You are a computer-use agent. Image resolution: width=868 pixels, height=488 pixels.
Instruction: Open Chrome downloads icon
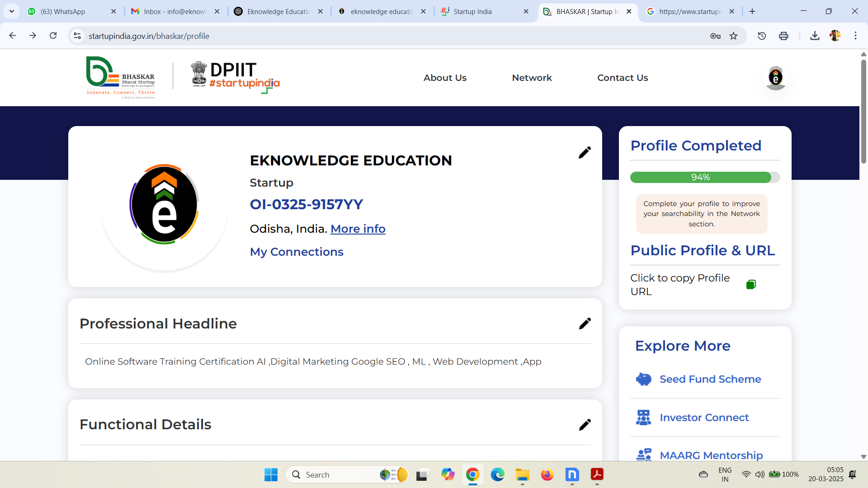[x=815, y=36]
